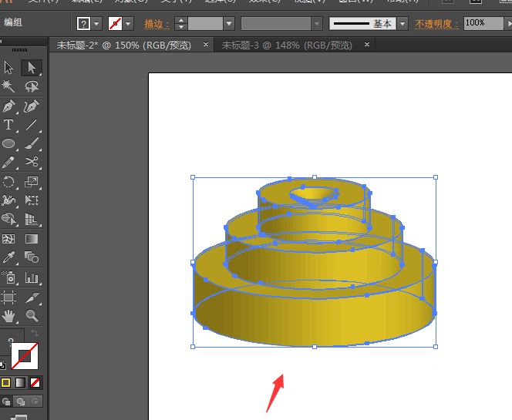Select the Blend tool

coord(32,257)
